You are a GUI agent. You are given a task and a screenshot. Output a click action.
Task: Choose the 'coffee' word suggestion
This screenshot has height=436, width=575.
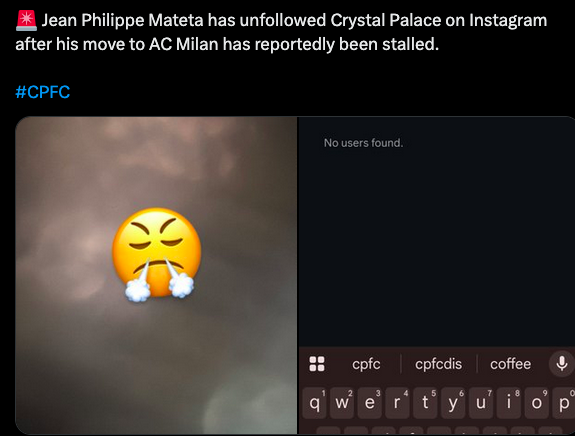[x=510, y=364]
